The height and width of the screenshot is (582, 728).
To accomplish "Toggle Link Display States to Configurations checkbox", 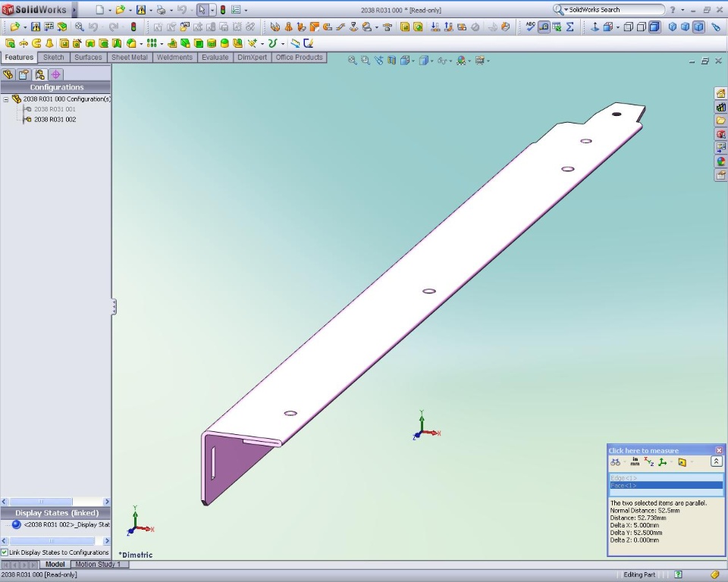I will pyautogui.click(x=5, y=552).
